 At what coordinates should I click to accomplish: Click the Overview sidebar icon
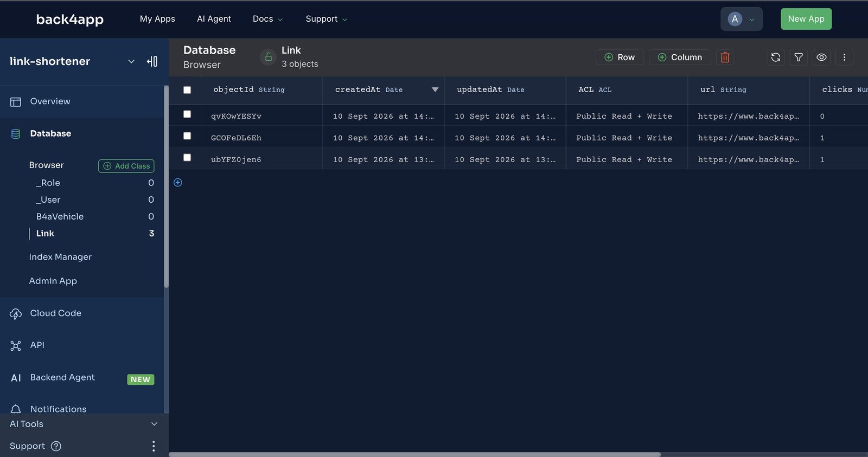(x=16, y=101)
